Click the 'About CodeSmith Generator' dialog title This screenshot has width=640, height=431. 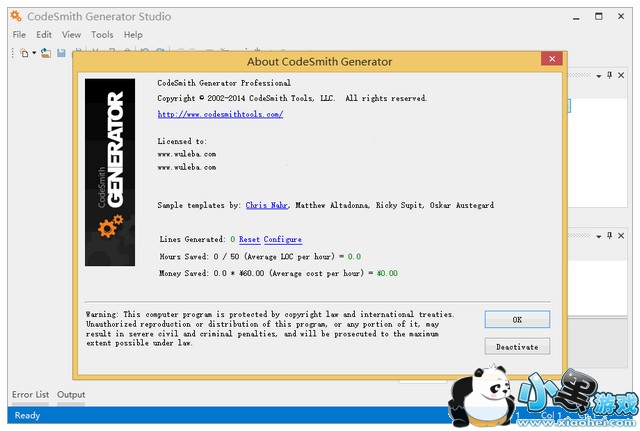pos(319,62)
